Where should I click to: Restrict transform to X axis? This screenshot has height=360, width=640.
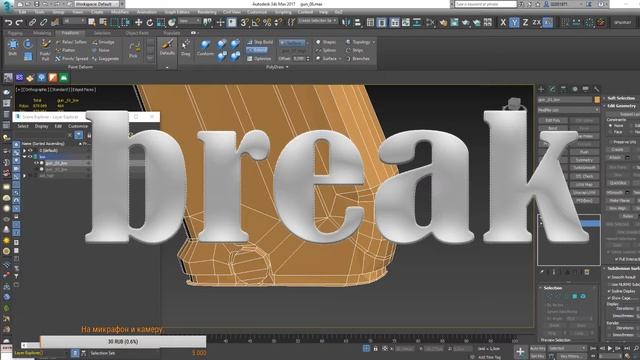coord(503,22)
